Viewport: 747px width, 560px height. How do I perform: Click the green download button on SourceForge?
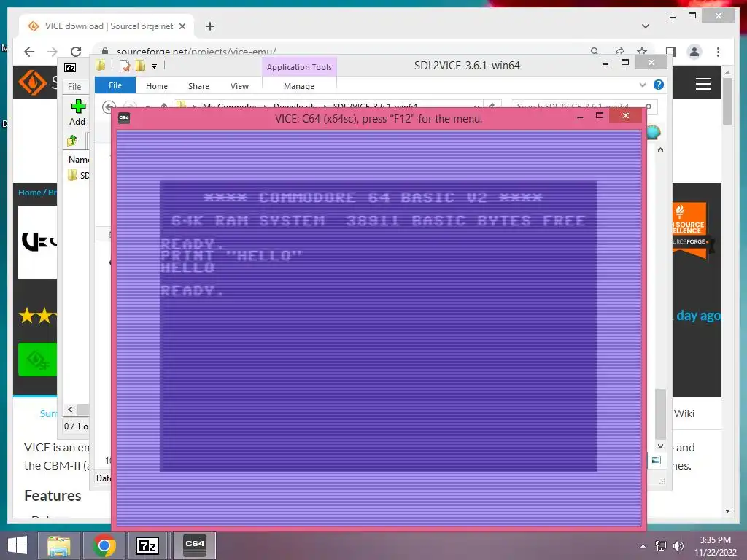click(38, 359)
